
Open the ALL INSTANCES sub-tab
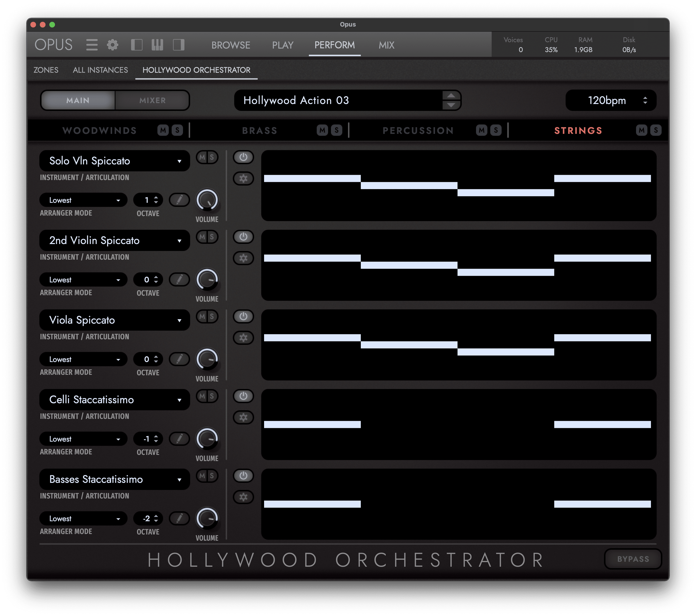tap(101, 70)
